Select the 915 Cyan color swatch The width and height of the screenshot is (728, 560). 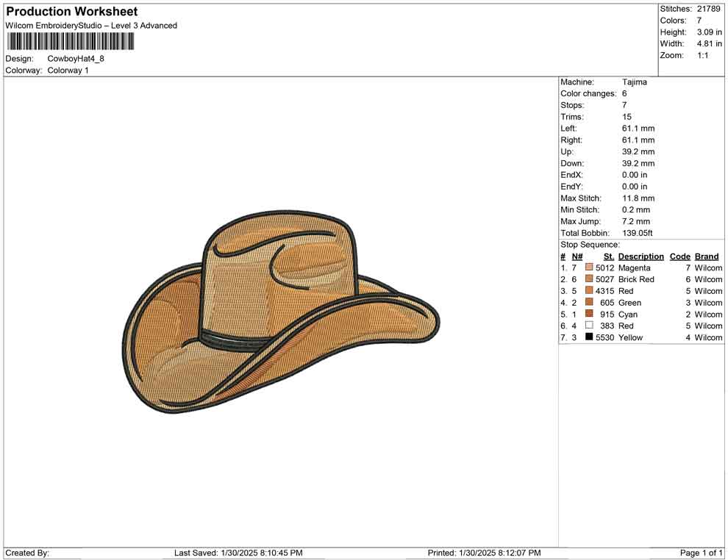589,314
